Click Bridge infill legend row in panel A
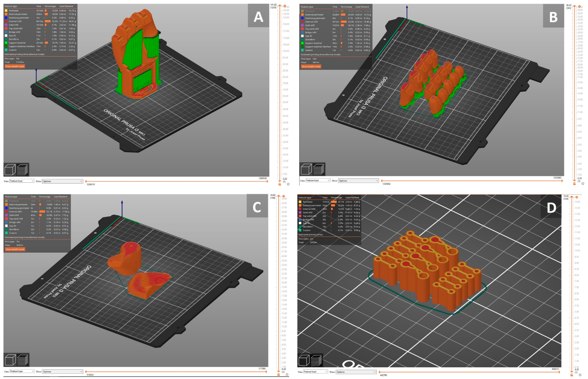Image resolution: width=588 pixels, height=379 pixels. pos(14,32)
